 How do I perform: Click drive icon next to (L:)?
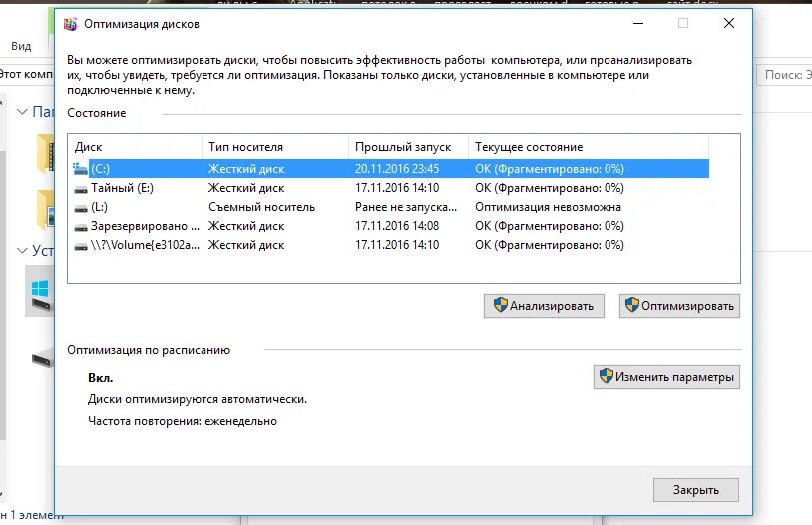(x=80, y=208)
